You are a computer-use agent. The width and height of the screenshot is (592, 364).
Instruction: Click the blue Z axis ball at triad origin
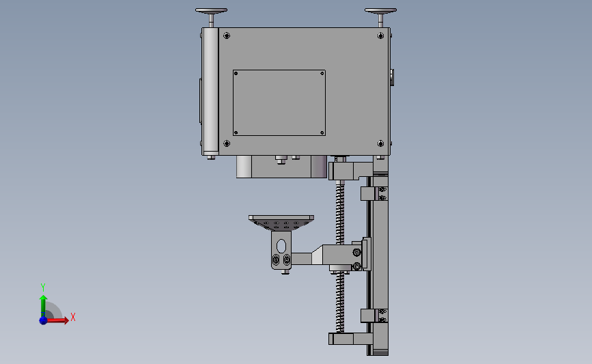pyautogui.click(x=43, y=320)
